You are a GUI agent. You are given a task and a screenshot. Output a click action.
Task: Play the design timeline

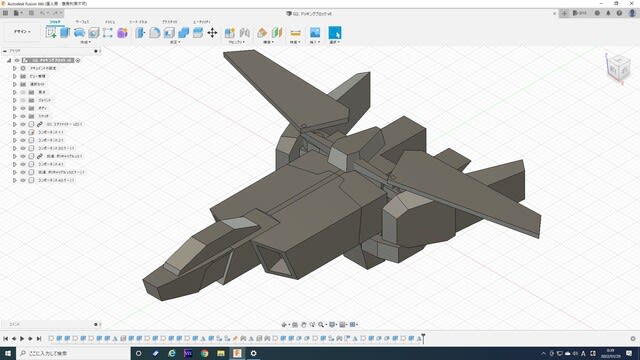point(22,338)
